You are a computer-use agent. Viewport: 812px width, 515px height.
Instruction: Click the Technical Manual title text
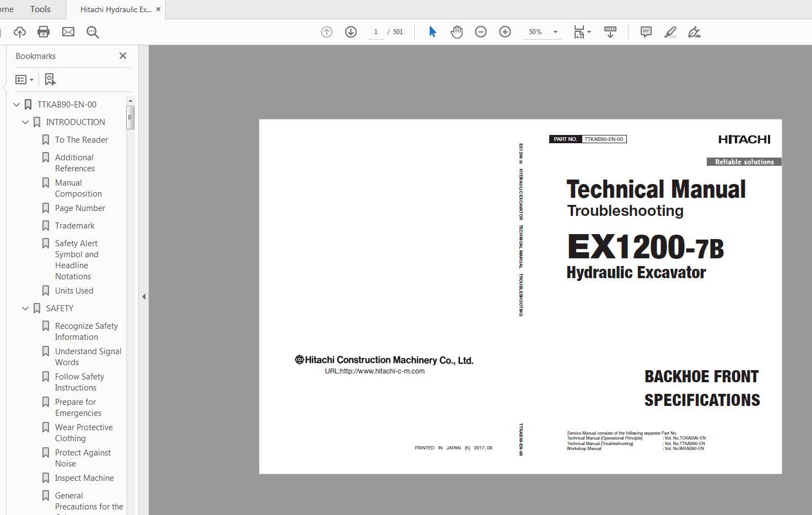(656, 189)
